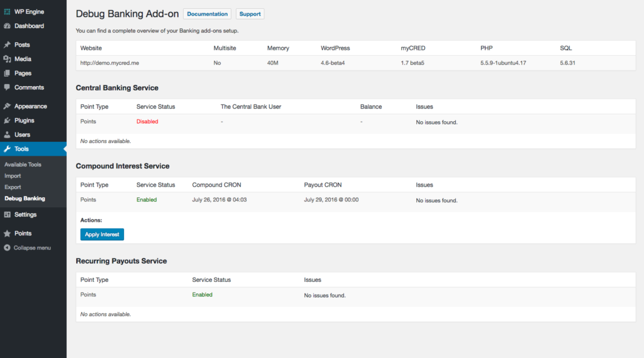This screenshot has width=644, height=358.
Task: Click the 5.6.31 SQL version
Action: [x=568, y=63]
